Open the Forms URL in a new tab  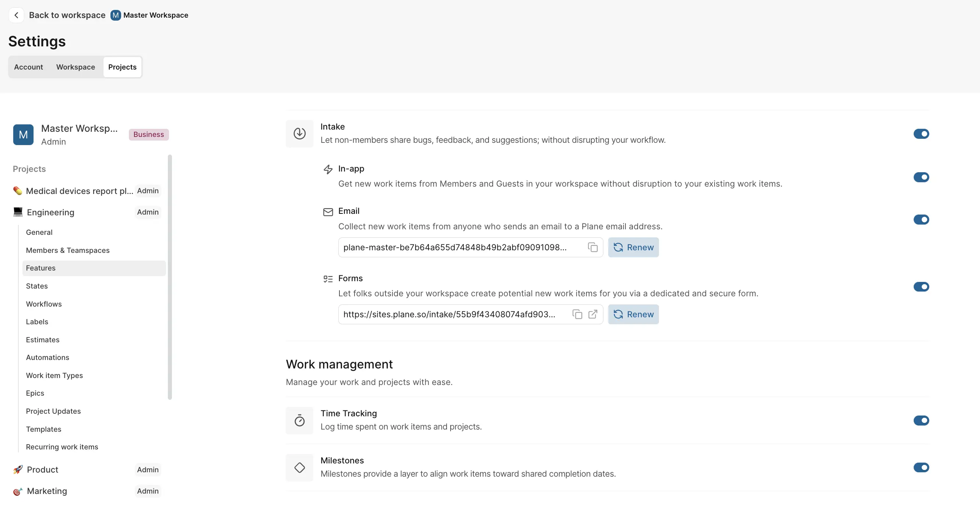pyautogui.click(x=593, y=314)
